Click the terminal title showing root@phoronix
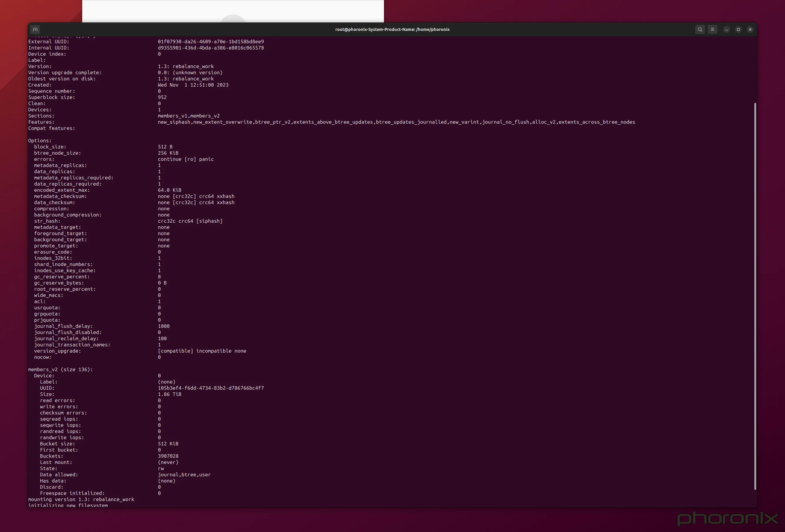 pyautogui.click(x=392, y=29)
